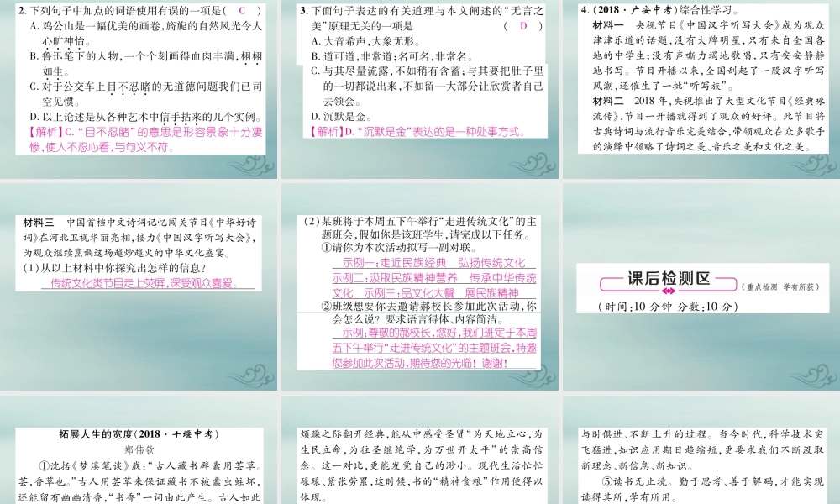Screen dimensions: 840x504
Task: Click option A "大音希声,大象无形"
Action: [366, 41]
